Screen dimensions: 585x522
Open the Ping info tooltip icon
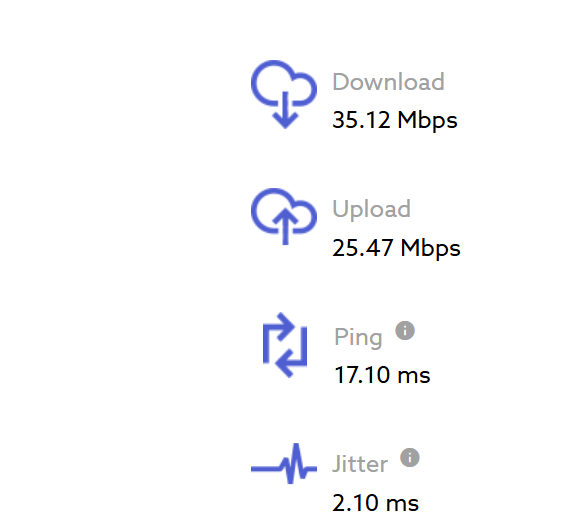(405, 331)
